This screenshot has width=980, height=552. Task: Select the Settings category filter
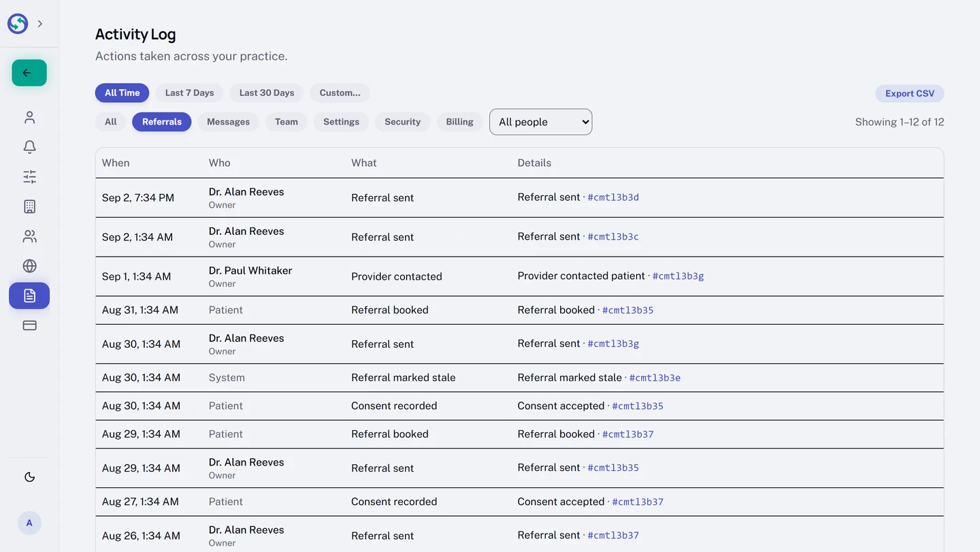(341, 122)
